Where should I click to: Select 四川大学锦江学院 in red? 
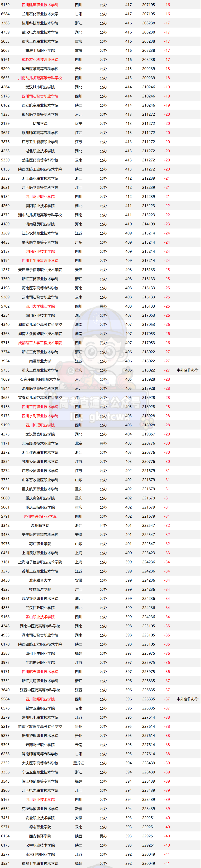point(40,306)
